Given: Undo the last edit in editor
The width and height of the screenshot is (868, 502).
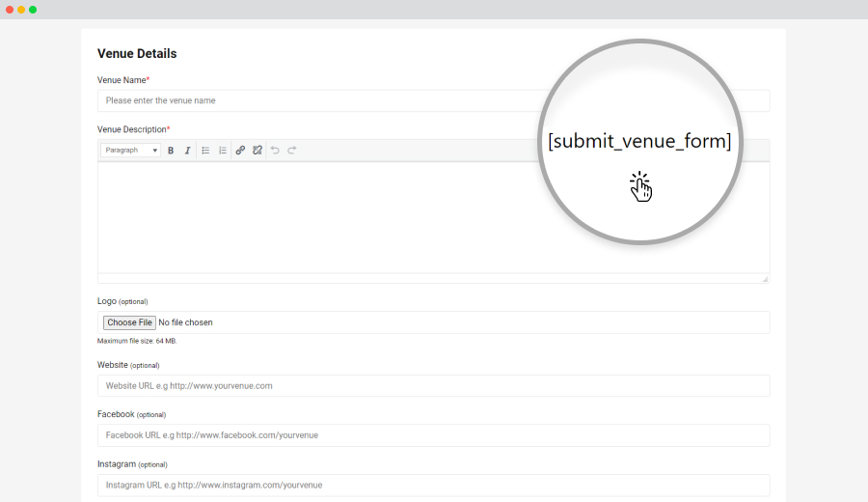Looking at the screenshot, I should 275,151.
